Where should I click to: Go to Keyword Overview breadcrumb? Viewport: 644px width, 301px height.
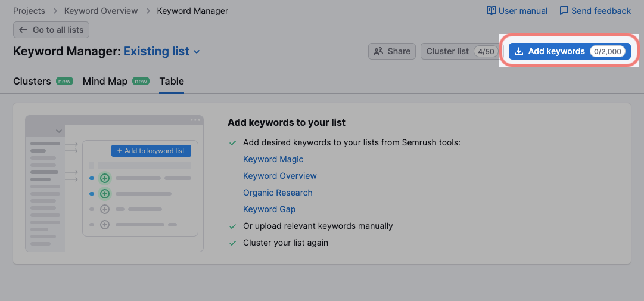point(101,11)
